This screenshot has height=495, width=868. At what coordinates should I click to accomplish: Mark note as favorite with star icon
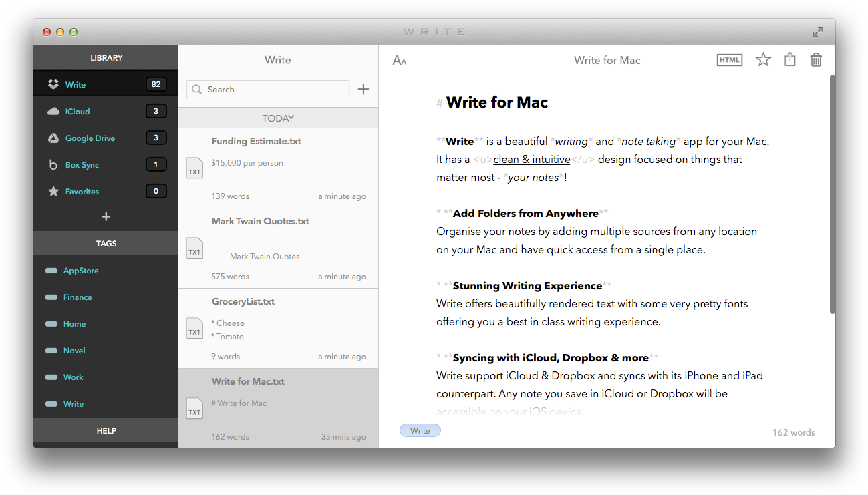tap(763, 60)
